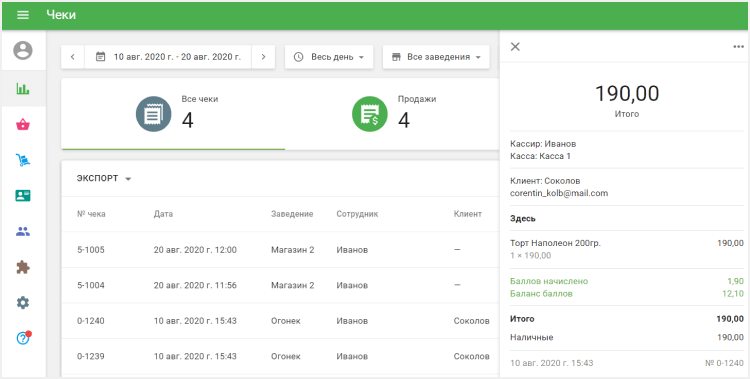The image size is (750, 379).
Task: Click Кассир: Иванов in receipt panel
Action: pyautogui.click(x=543, y=144)
